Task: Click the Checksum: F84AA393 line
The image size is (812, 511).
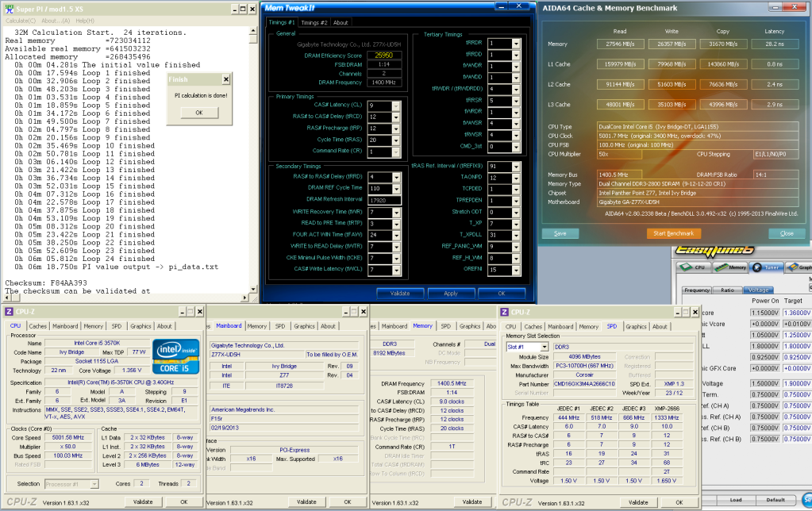Action: [x=46, y=283]
